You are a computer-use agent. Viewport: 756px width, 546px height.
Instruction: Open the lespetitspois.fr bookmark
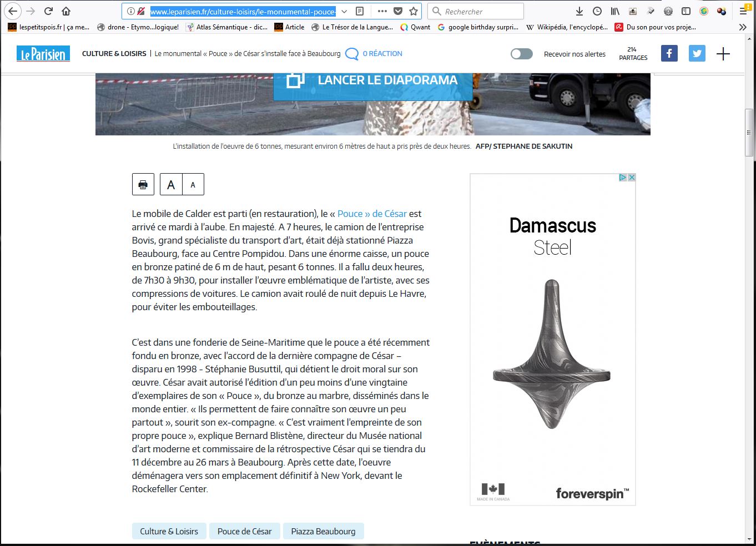(48, 27)
